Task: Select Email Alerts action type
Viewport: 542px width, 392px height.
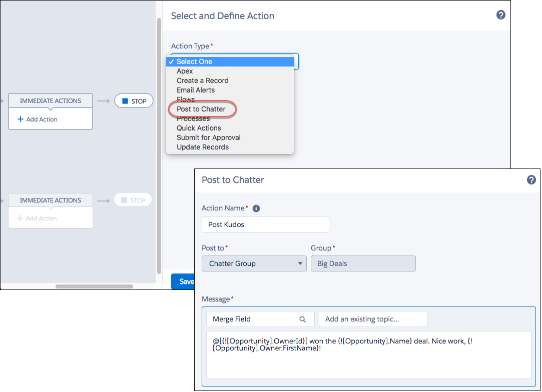Action: [x=230, y=90]
